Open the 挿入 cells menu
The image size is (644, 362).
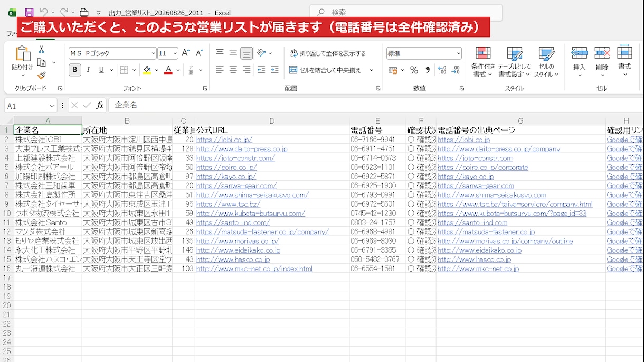point(580,62)
